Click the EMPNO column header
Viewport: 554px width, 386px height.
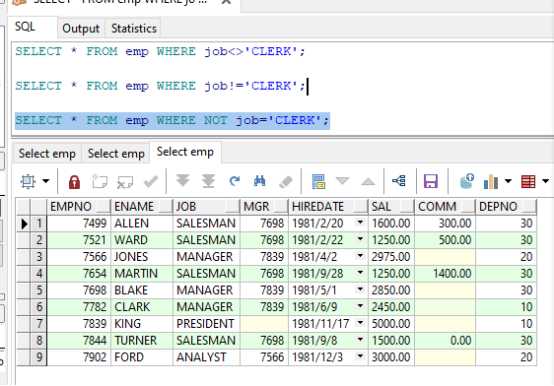pyautogui.click(x=79, y=207)
